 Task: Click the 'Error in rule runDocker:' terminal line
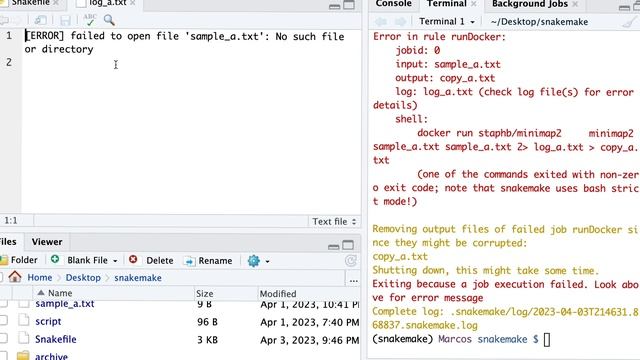[x=439, y=37]
